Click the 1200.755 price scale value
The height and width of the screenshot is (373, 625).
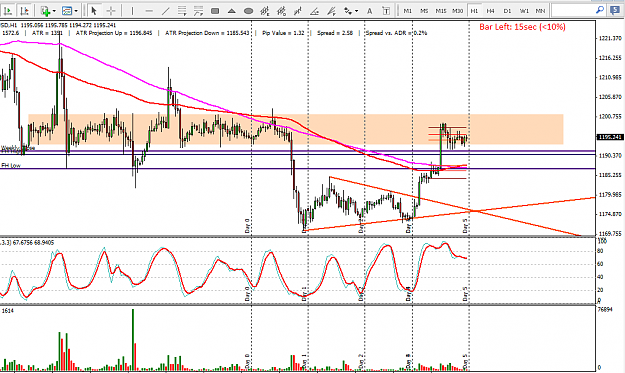pos(610,116)
